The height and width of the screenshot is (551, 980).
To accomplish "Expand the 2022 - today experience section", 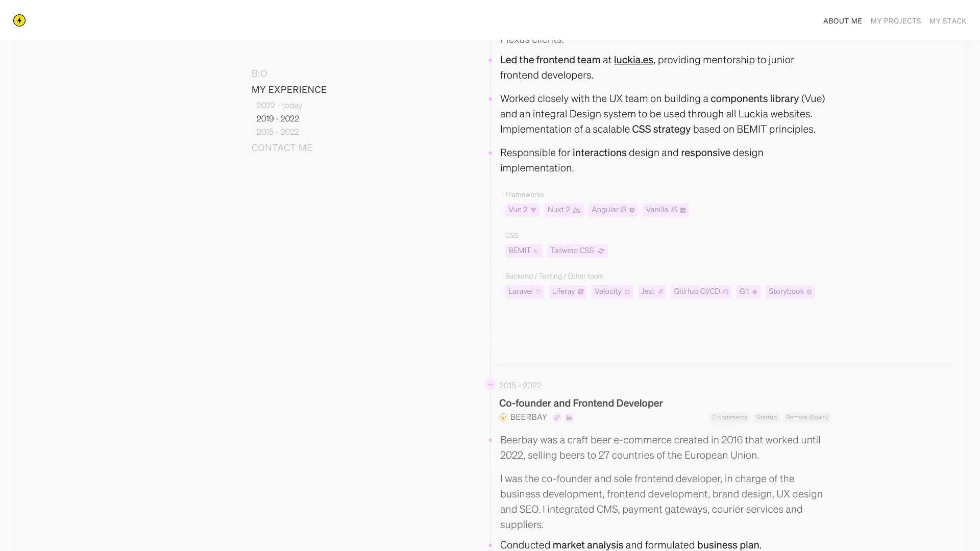I will [279, 105].
